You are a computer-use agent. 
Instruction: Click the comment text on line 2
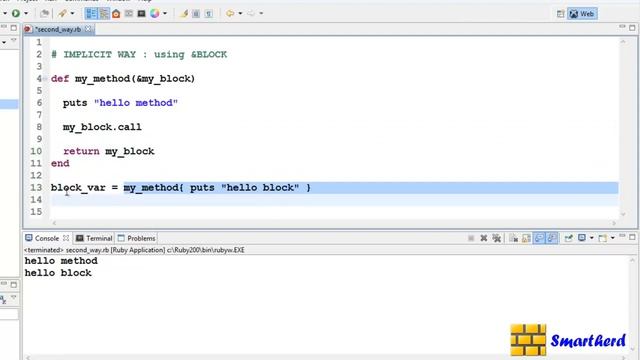139,54
